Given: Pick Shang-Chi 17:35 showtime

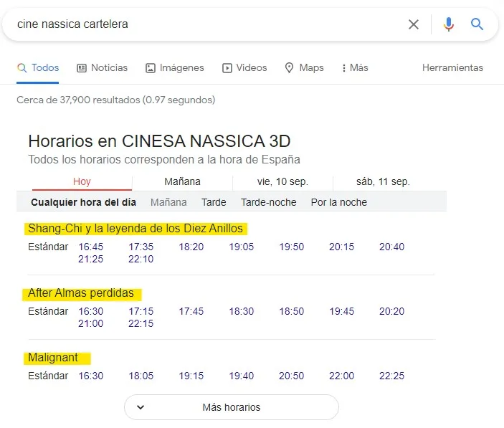Looking at the screenshot, I should tap(141, 247).
